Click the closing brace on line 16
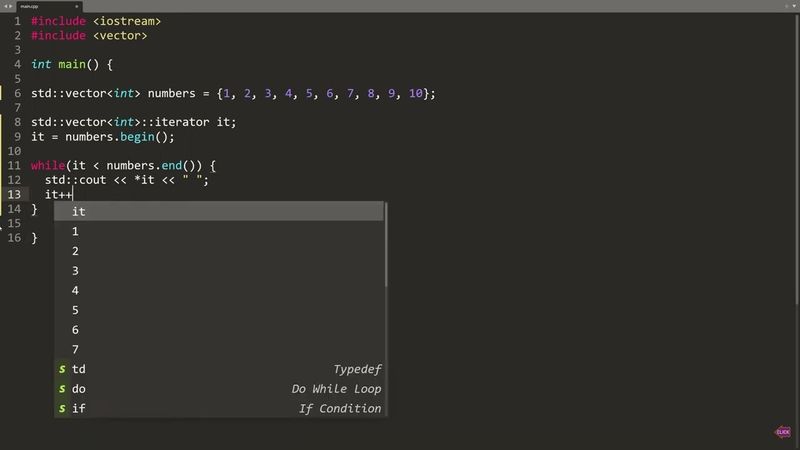The width and height of the screenshot is (800, 450). (34, 238)
